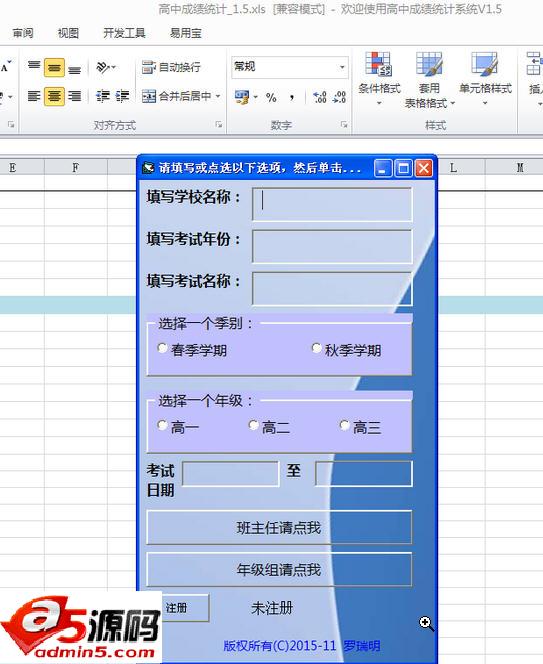This screenshot has width=543, height=664.
Task: Click the align text right icon
Action: point(75,96)
